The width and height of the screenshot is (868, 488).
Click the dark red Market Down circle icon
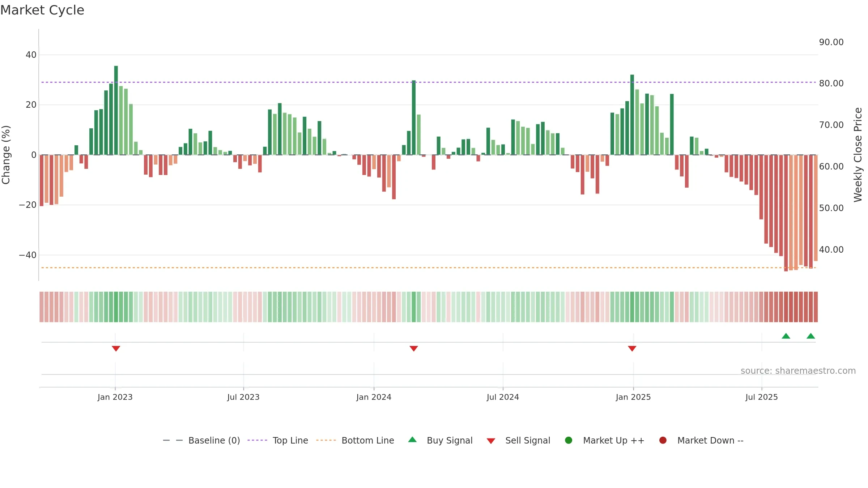663,440
